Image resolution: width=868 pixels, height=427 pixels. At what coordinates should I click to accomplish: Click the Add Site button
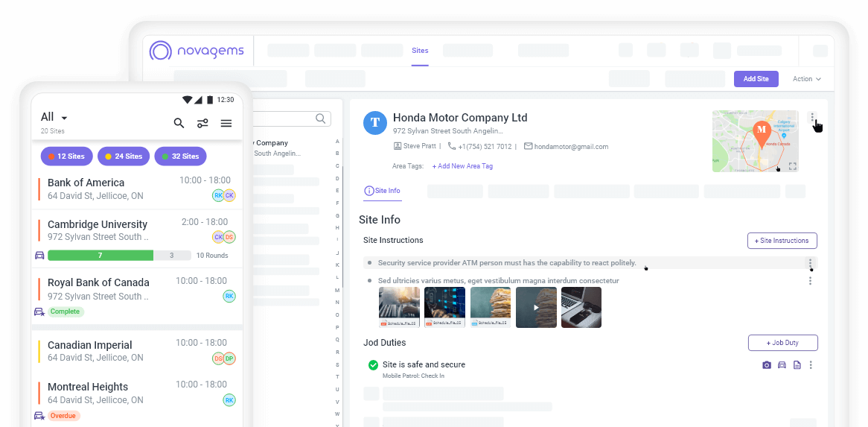tap(756, 79)
